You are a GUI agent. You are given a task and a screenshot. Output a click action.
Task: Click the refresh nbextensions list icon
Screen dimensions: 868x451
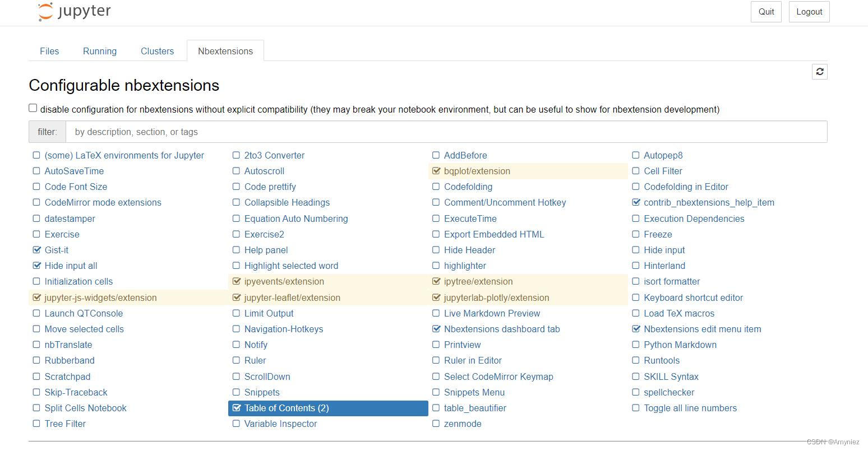(820, 72)
